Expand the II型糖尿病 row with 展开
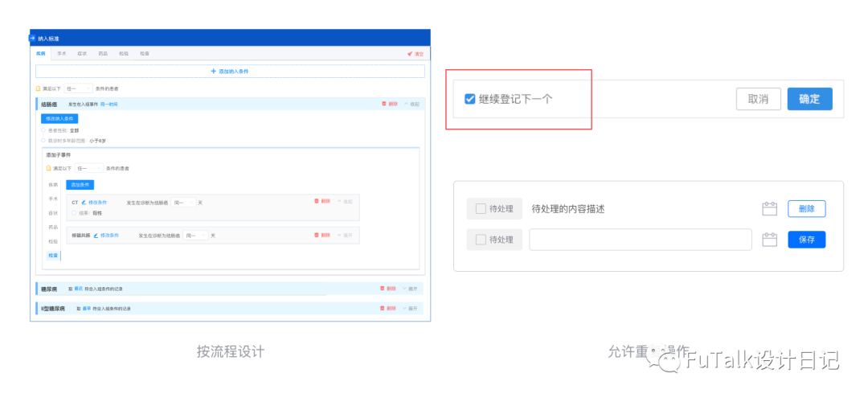The image size is (868, 398). [410, 308]
